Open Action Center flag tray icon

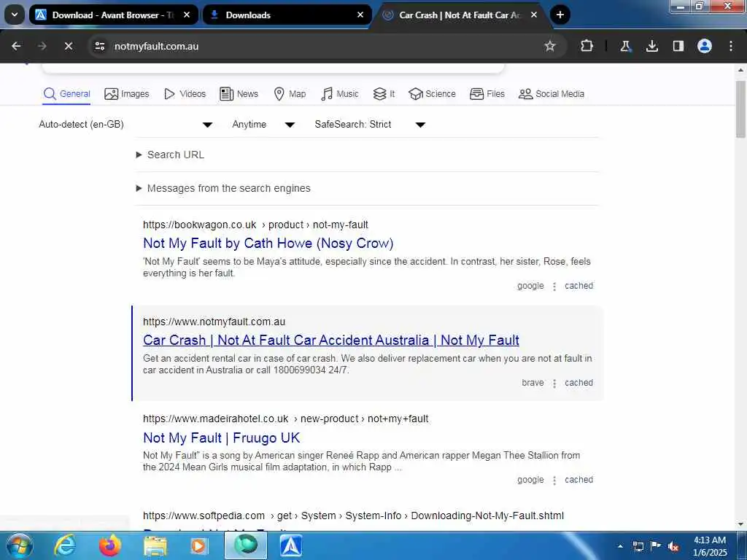tap(656, 546)
